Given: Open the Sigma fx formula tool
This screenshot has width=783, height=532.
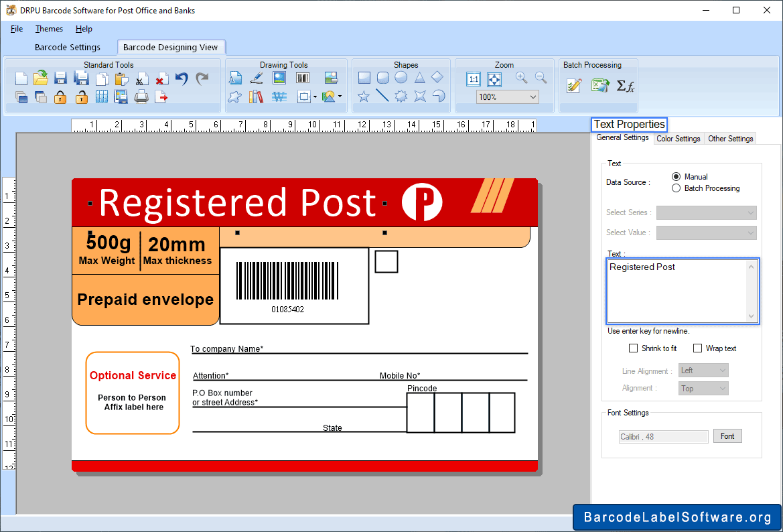Looking at the screenshot, I should coord(625,86).
